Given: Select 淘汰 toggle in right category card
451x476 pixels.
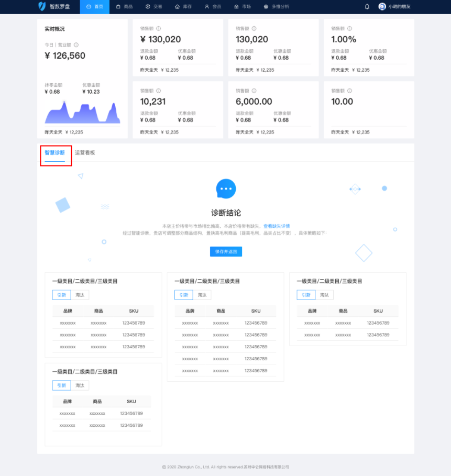Looking at the screenshot, I should click(324, 295).
